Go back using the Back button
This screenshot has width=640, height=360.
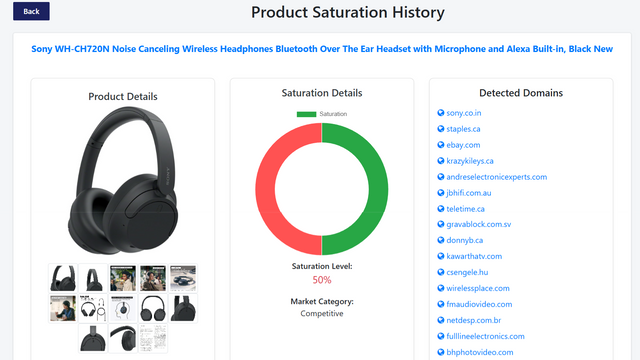pos(31,11)
